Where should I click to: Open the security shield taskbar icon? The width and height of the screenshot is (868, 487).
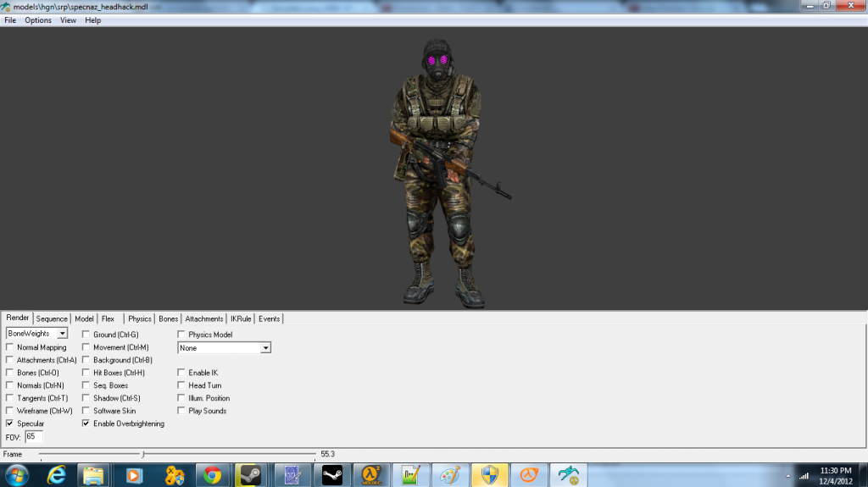(490, 475)
